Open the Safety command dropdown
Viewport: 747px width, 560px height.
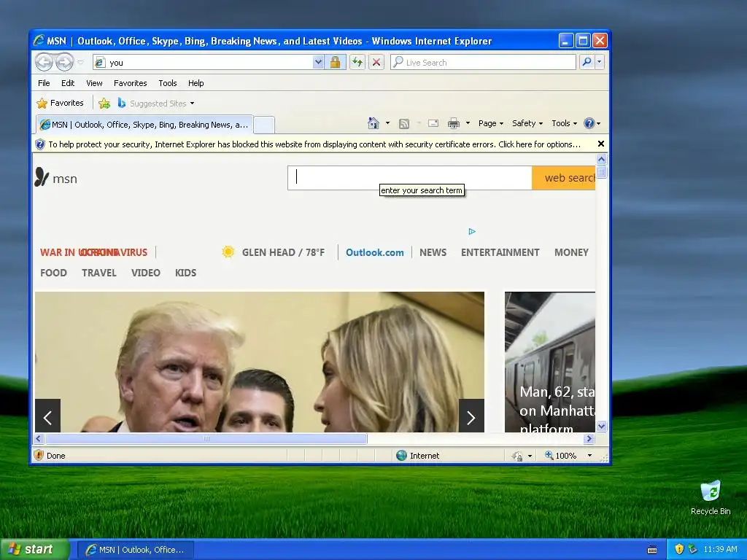click(x=527, y=123)
